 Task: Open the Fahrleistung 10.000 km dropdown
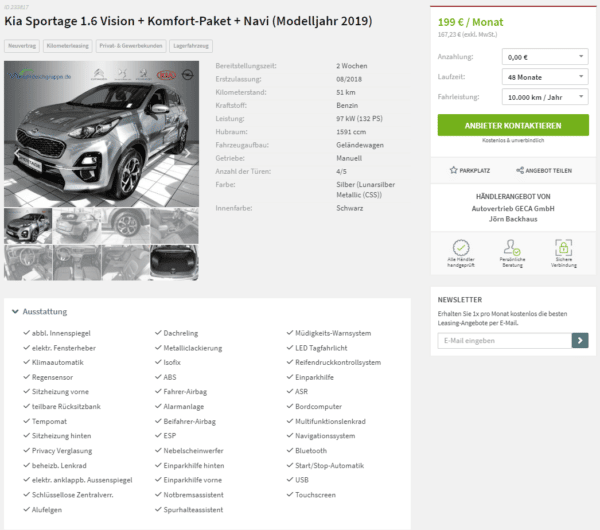tap(545, 97)
